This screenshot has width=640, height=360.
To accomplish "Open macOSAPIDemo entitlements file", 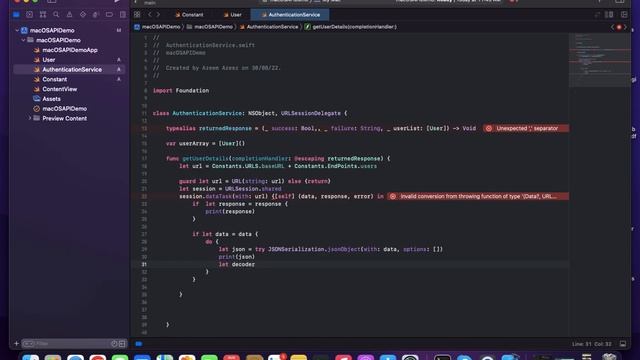I will tap(64, 109).
